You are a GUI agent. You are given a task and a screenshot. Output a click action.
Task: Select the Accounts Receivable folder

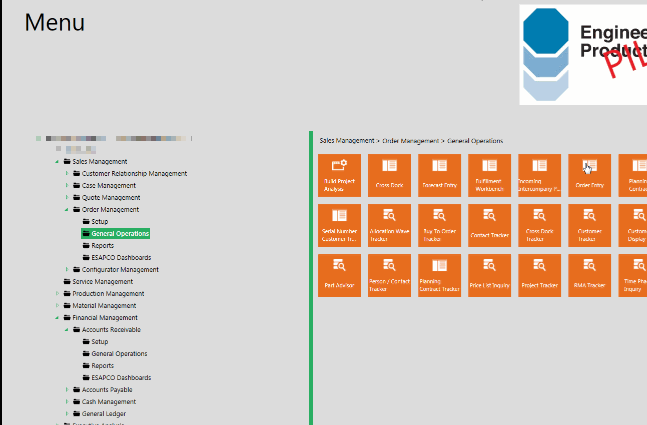(107, 329)
